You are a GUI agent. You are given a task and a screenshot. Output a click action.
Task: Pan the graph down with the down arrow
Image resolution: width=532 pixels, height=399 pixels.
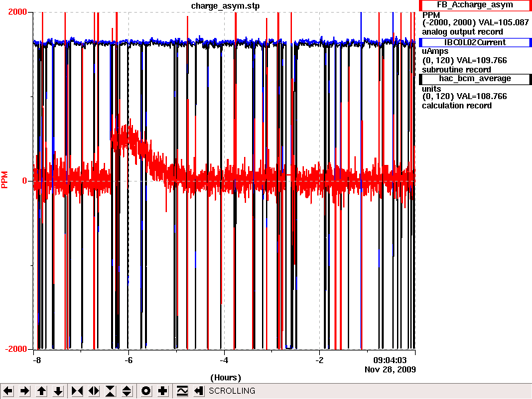[x=59, y=391]
